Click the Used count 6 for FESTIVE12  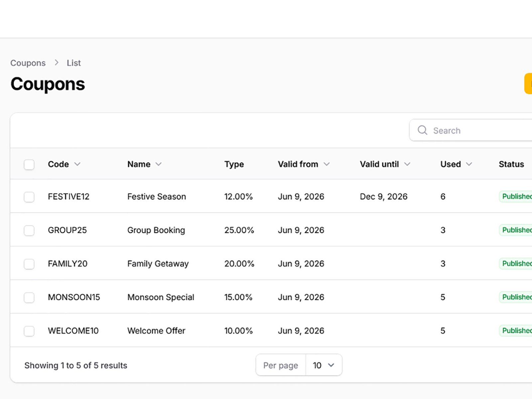tap(443, 197)
